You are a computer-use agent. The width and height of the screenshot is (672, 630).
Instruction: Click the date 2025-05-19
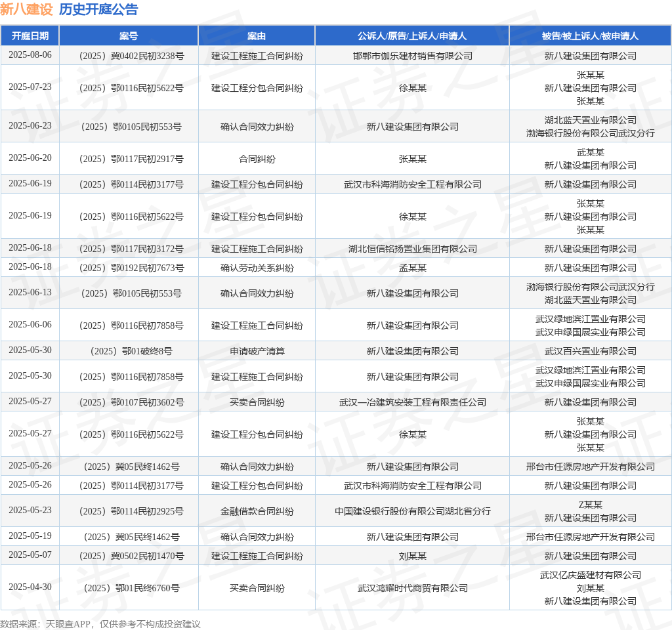[30, 535]
